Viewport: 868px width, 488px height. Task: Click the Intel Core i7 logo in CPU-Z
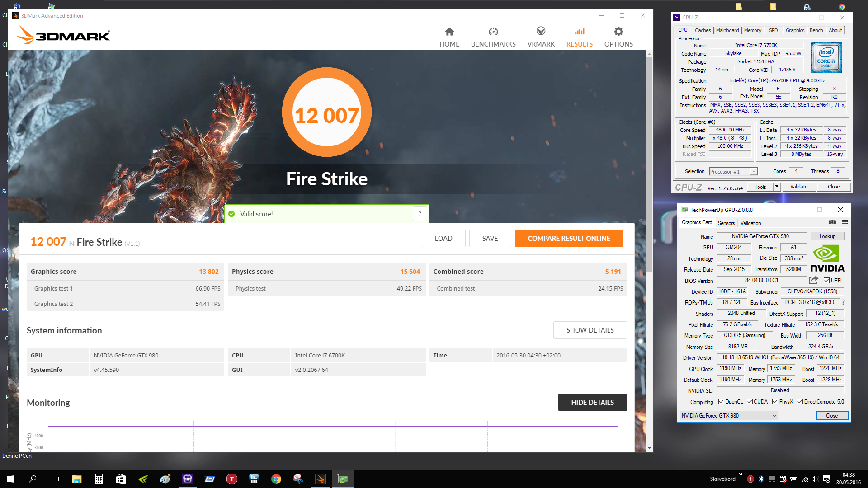click(826, 57)
